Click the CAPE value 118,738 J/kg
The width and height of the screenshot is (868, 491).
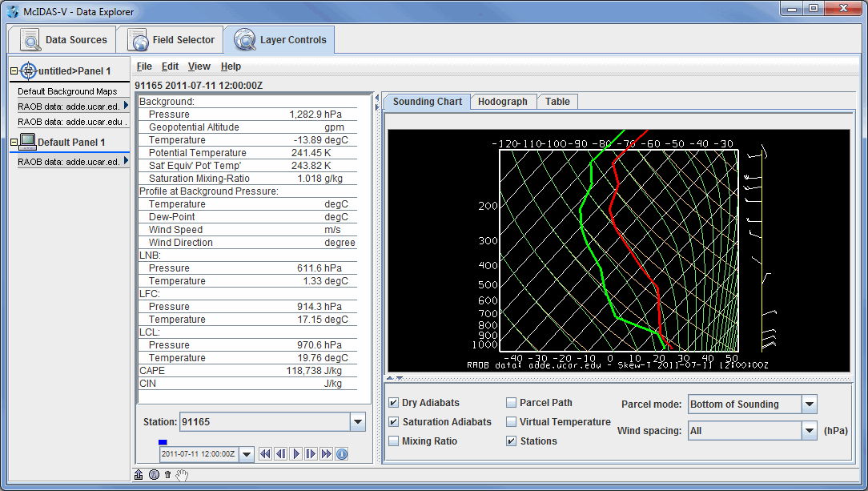pyautogui.click(x=314, y=371)
